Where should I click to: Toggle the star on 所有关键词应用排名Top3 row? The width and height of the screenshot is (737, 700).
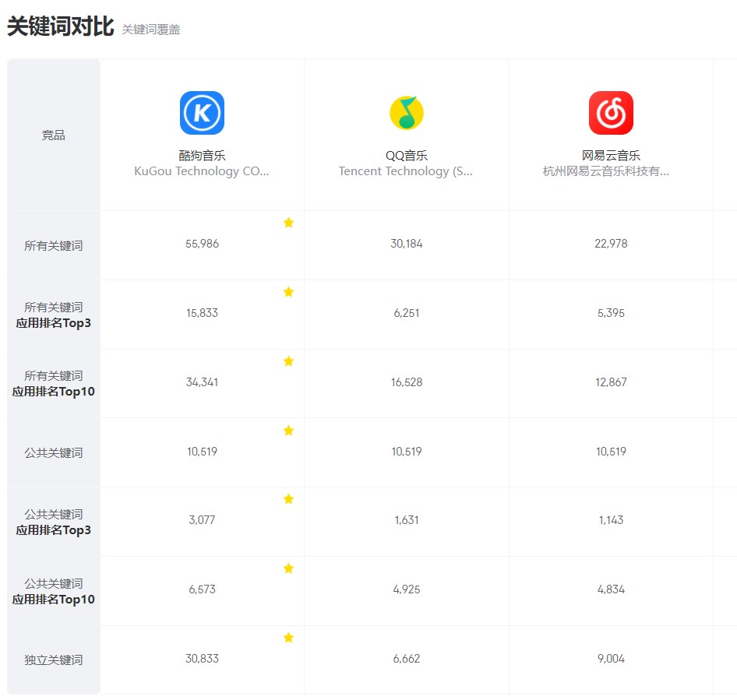pyautogui.click(x=289, y=292)
